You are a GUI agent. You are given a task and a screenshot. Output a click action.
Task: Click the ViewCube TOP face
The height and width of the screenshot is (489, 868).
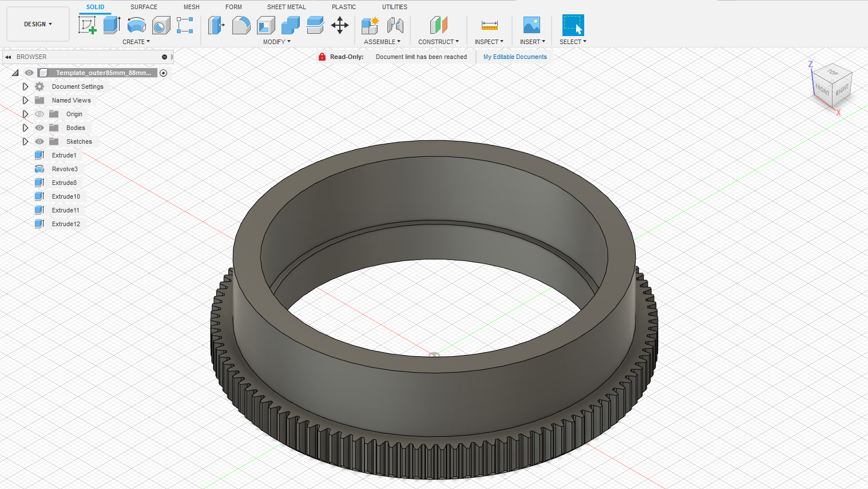click(x=833, y=73)
